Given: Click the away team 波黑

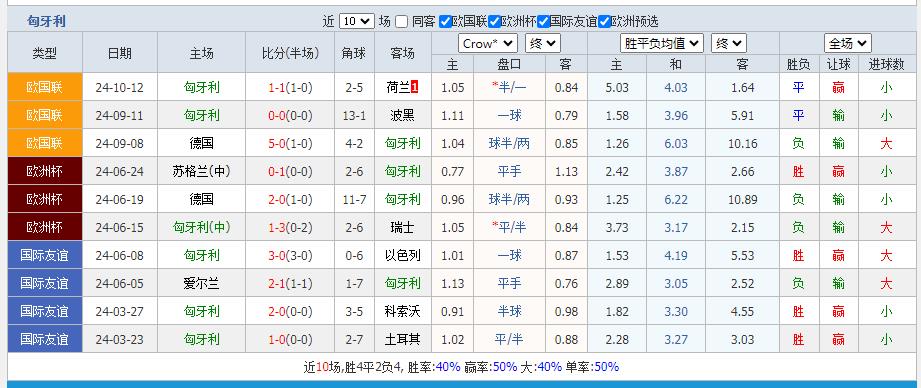Looking at the screenshot, I should pyautogui.click(x=402, y=116).
